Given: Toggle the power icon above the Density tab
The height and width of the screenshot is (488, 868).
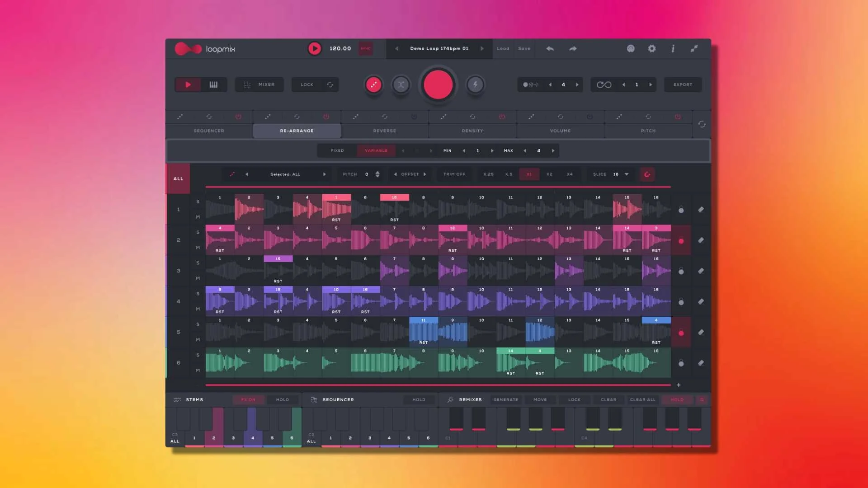Looking at the screenshot, I should tap(501, 117).
